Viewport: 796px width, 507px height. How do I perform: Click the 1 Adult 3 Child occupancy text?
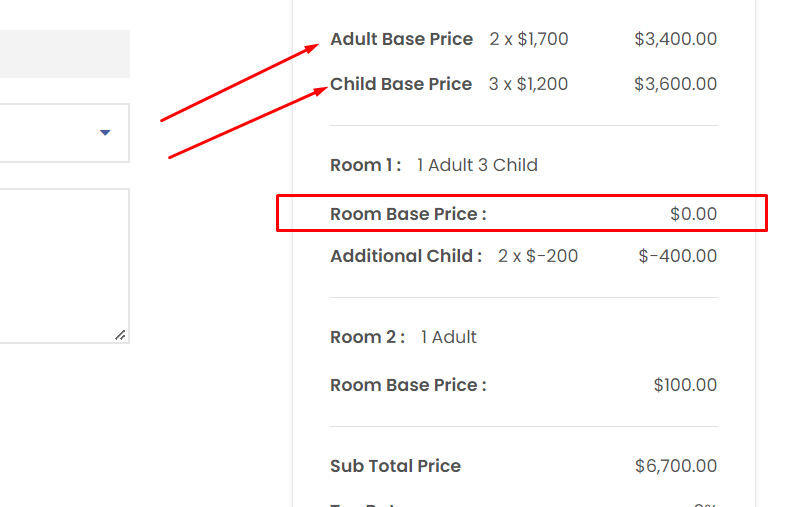coord(477,165)
